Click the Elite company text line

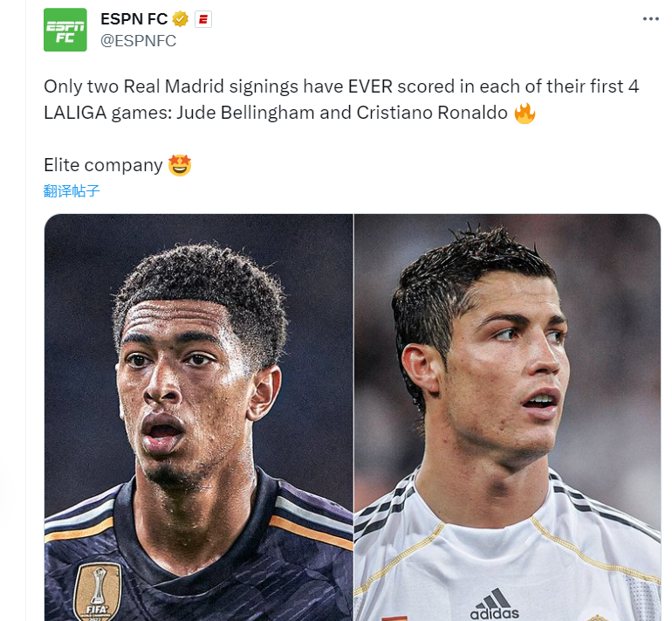click(x=103, y=165)
